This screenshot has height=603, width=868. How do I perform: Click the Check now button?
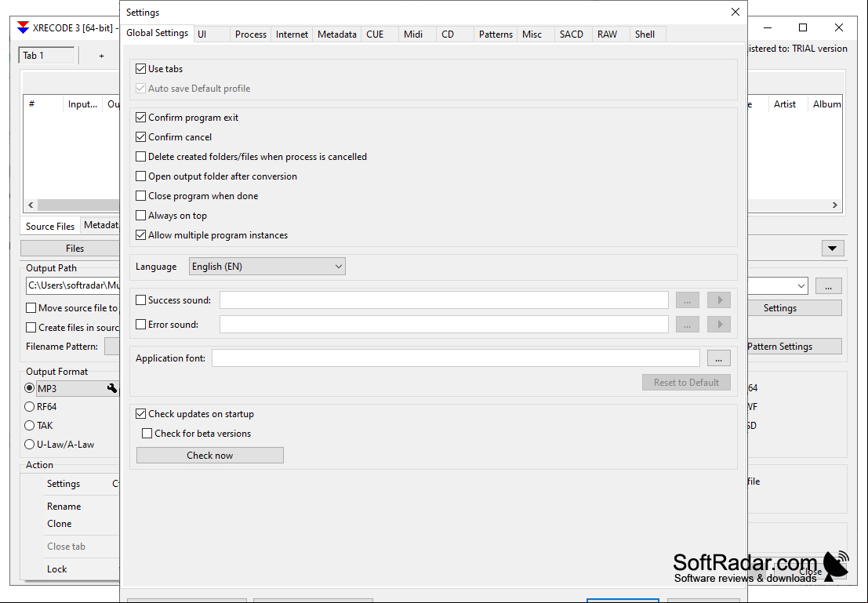tap(210, 455)
